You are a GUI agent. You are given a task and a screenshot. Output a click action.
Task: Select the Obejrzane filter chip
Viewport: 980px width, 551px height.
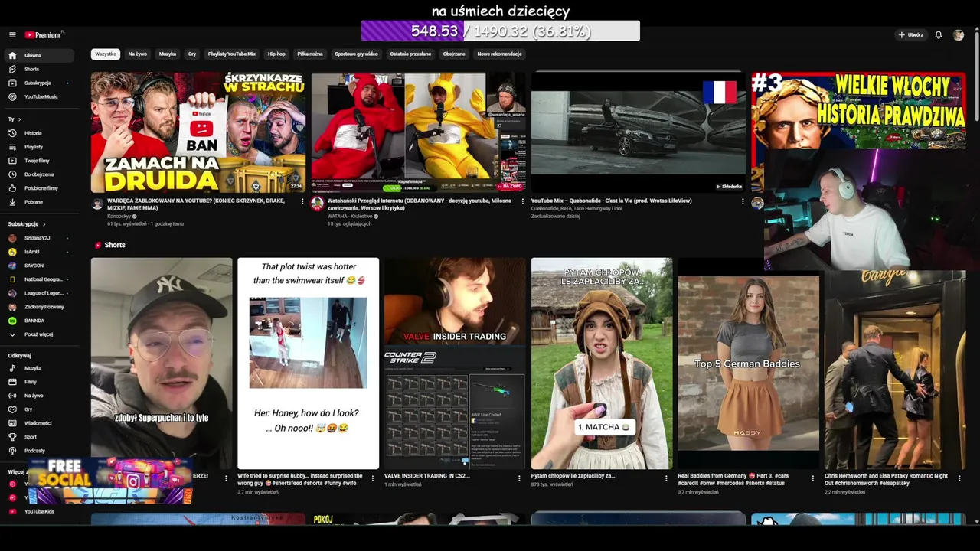tap(454, 54)
